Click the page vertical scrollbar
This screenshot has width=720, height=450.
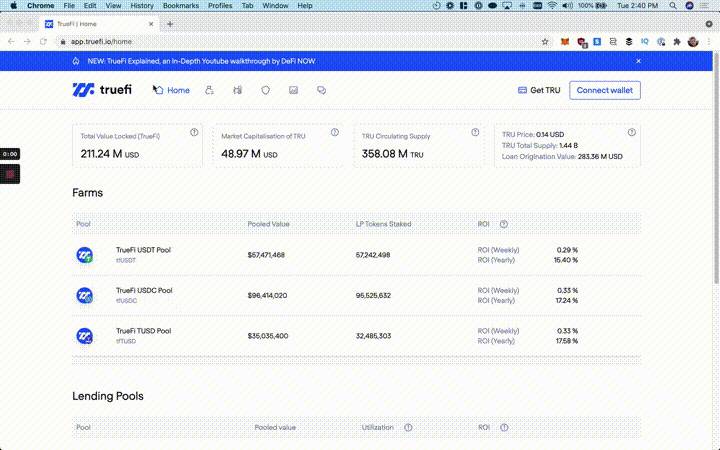[x=716, y=167]
